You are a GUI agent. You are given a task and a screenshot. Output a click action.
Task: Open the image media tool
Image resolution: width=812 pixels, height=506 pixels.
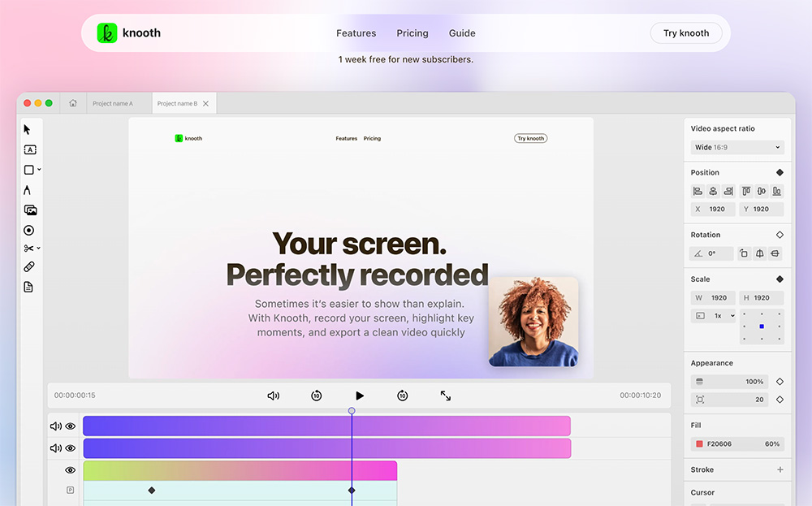click(31, 210)
